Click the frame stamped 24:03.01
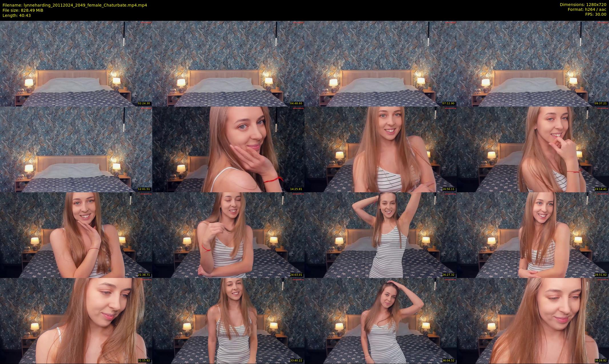Image resolution: width=609 pixels, height=364 pixels. pyautogui.click(x=228, y=235)
